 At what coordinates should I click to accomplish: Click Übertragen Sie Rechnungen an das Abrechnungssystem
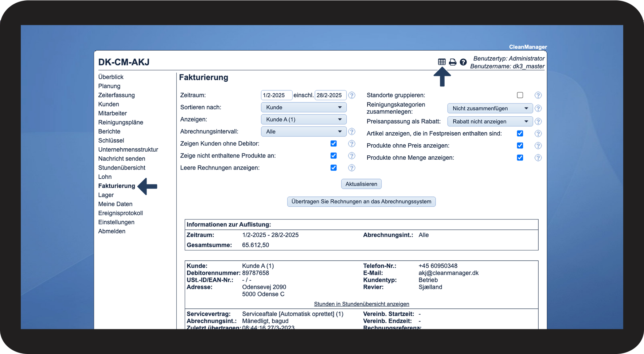point(361,202)
